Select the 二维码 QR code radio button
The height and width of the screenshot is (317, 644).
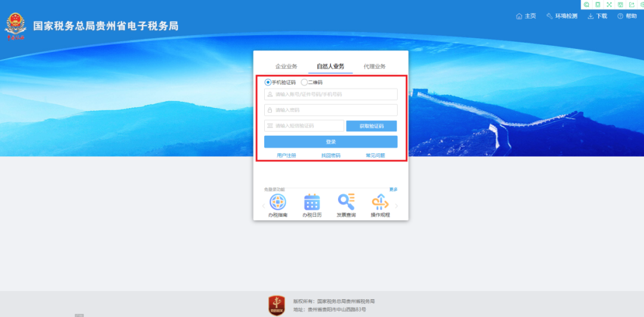click(304, 82)
